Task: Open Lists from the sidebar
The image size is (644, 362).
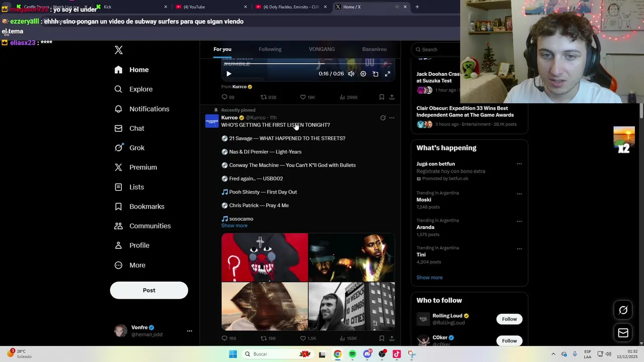Action: coord(129,187)
